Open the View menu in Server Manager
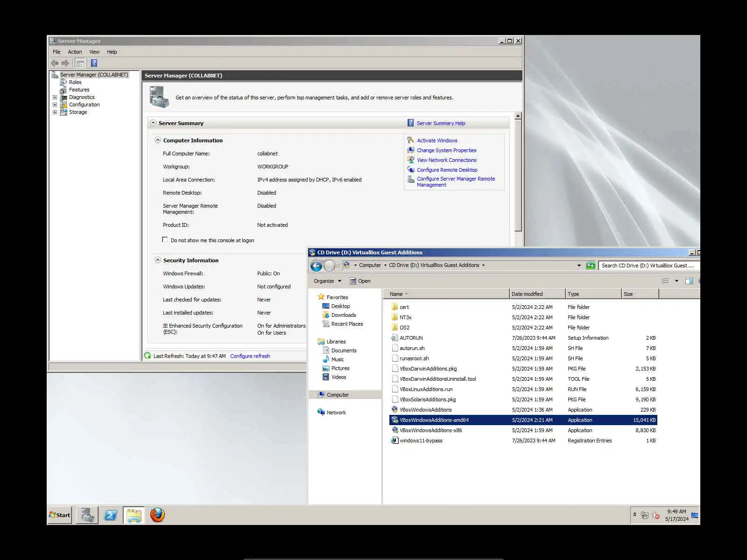 [94, 52]
